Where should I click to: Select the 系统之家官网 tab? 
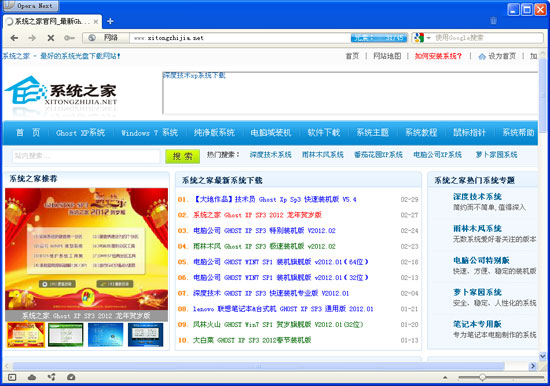52,21
